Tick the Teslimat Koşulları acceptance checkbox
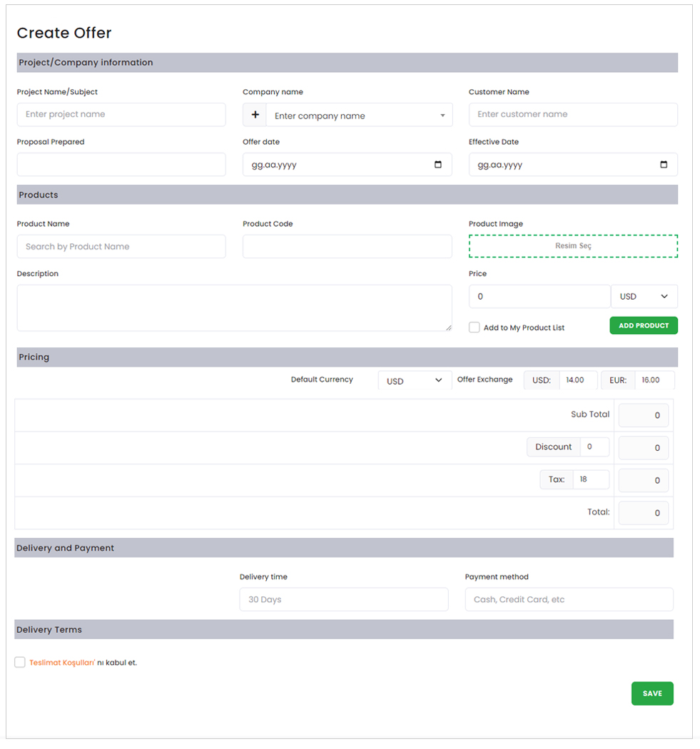 click(x=20, y=662)
